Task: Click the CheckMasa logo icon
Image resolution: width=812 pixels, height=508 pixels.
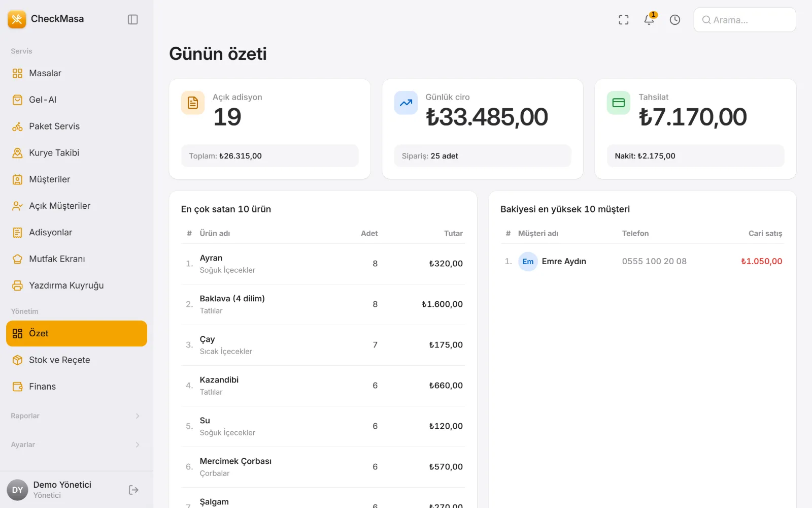Action: click(17, 19)
